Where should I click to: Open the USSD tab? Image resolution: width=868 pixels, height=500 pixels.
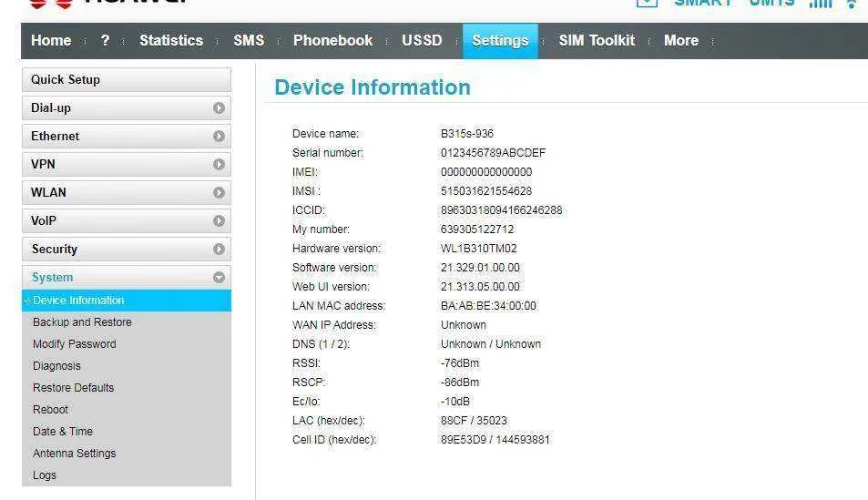tap(422, 40)
